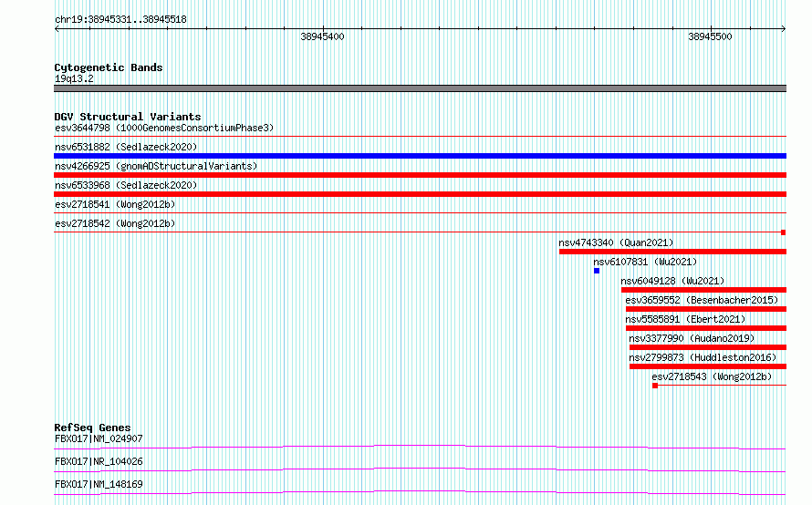Open the nsv6531882 (Sedlazeck2020) label
The image size is (812, 505).
[x=126, y=147]
